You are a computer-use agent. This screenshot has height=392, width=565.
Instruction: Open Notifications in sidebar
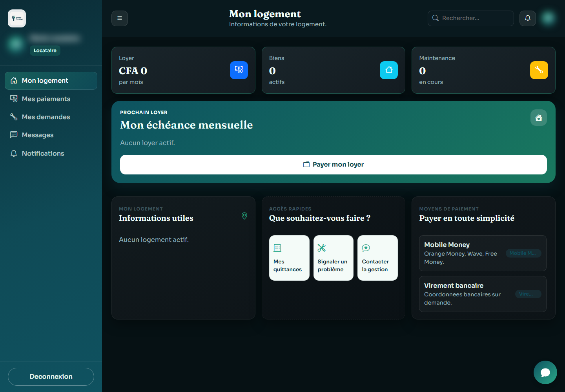coord(51,153)
